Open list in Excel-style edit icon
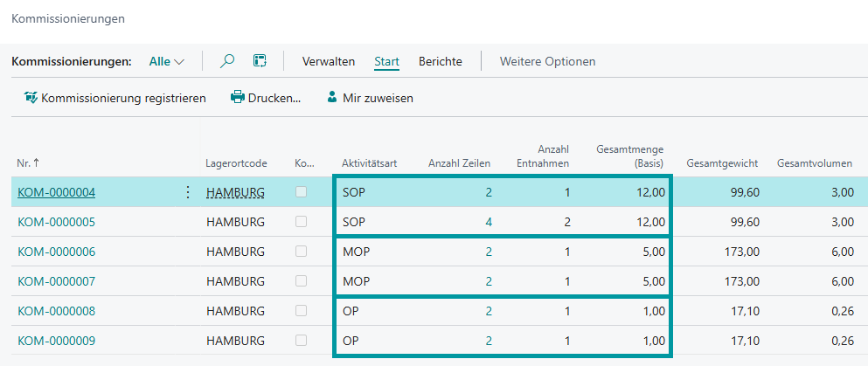Image resolution: width=868 pixels, height=366 pixels. pos(260,61)
